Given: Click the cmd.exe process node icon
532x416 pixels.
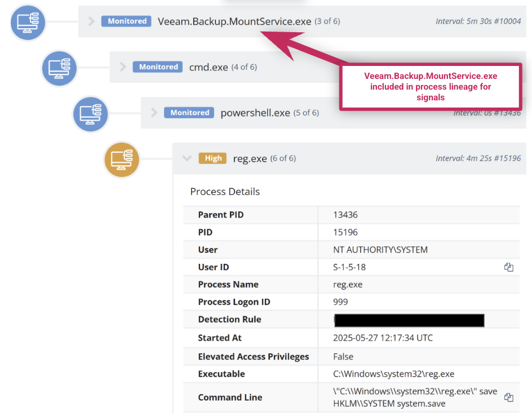Looking at the screenshot, I should click(59, 68).
